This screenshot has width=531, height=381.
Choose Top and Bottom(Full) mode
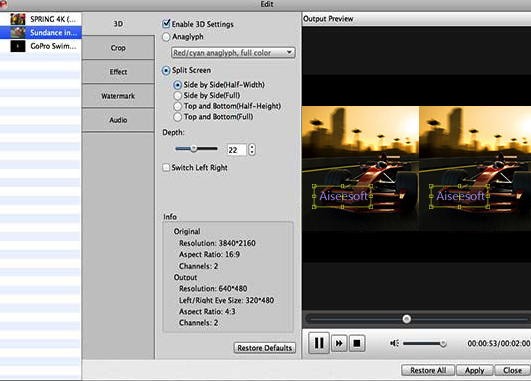coord(177,117)
